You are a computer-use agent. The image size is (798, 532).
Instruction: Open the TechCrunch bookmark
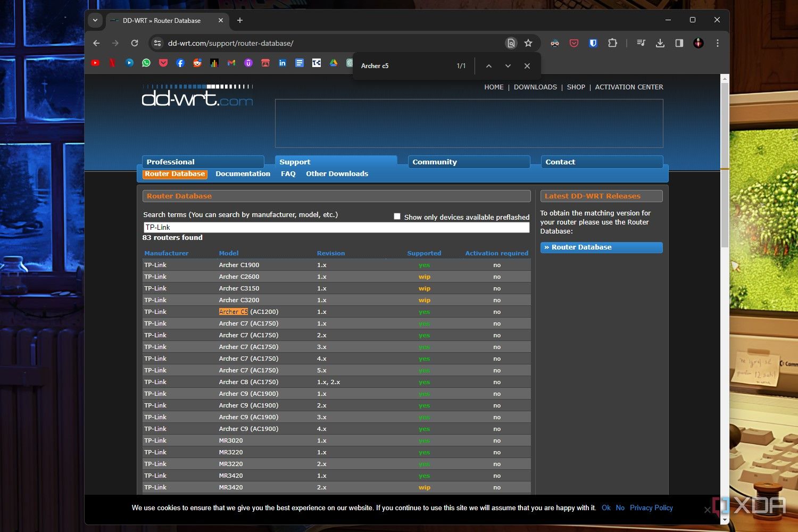[317, 63]
